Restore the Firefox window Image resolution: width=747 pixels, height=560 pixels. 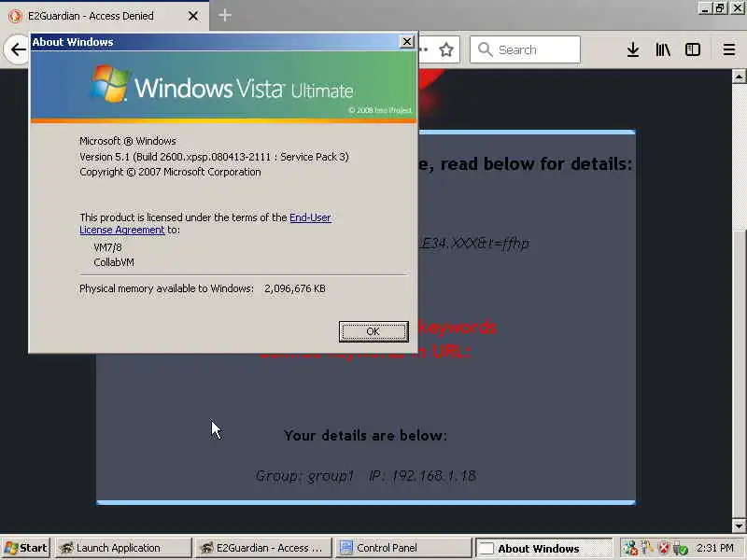point(719,8)
